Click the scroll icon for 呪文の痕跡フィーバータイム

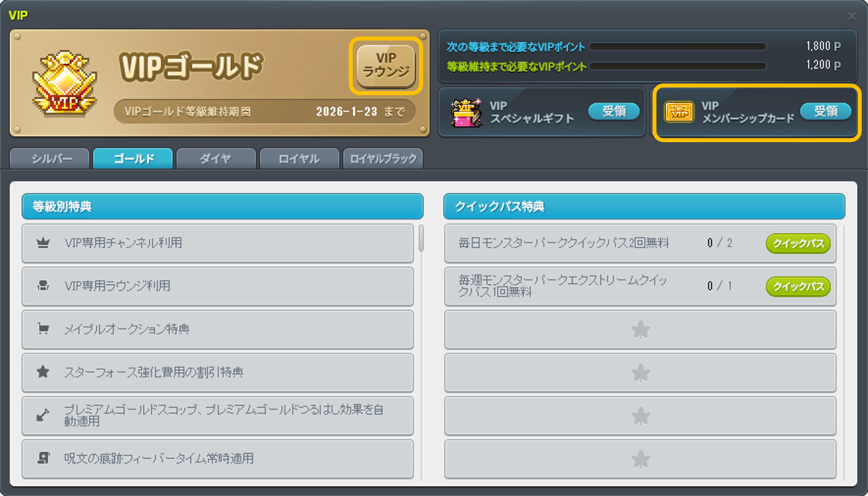tap(43, 458)
